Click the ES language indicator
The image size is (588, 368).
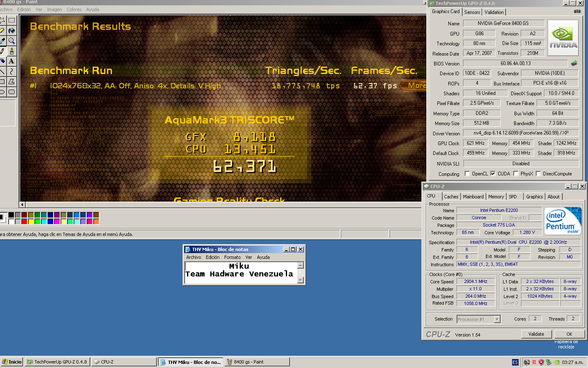point(515,362)
